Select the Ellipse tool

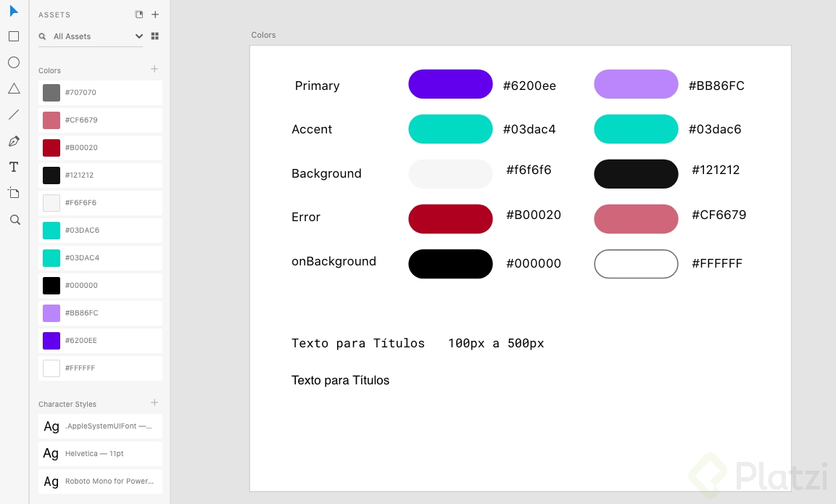coord(13,62)
